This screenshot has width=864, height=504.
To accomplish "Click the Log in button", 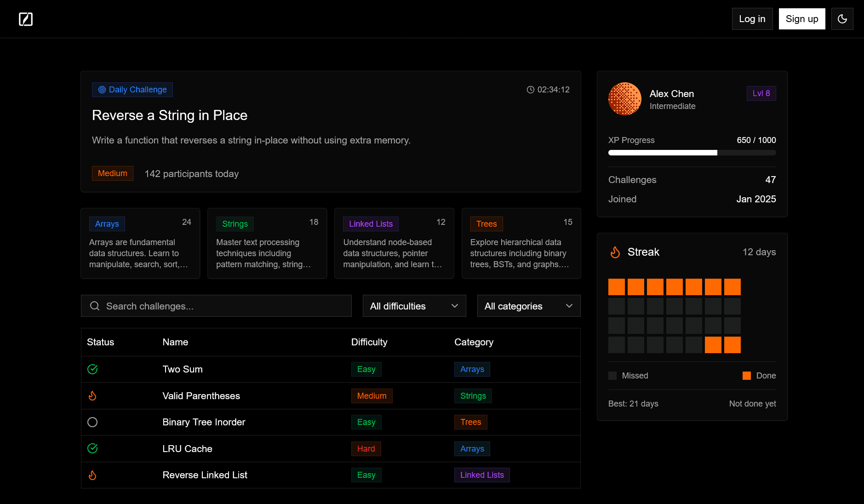I will click(x=752, y=19).
